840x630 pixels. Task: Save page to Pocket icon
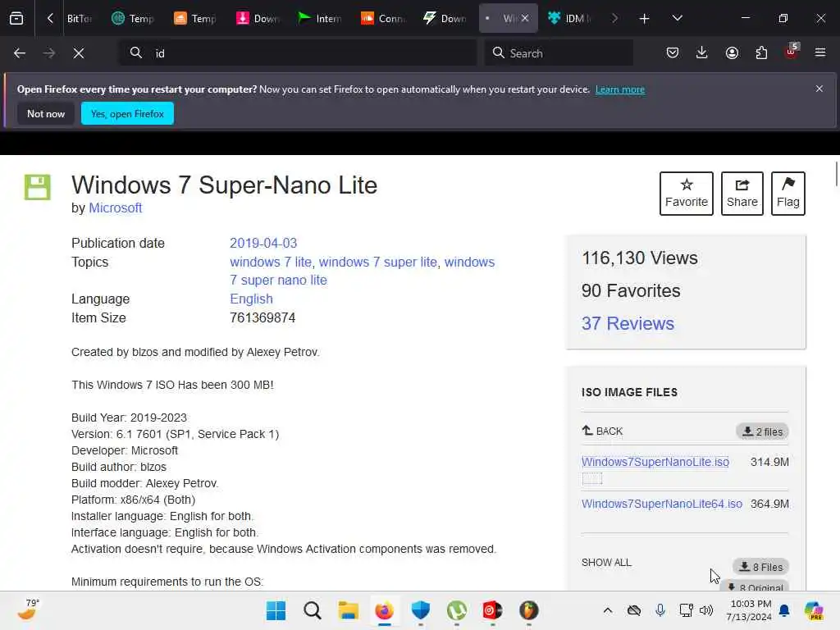tap(673, 53)
